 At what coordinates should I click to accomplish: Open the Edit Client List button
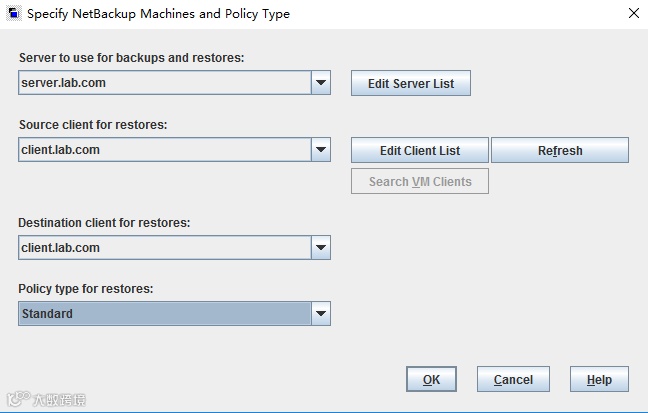pos(420,150)
